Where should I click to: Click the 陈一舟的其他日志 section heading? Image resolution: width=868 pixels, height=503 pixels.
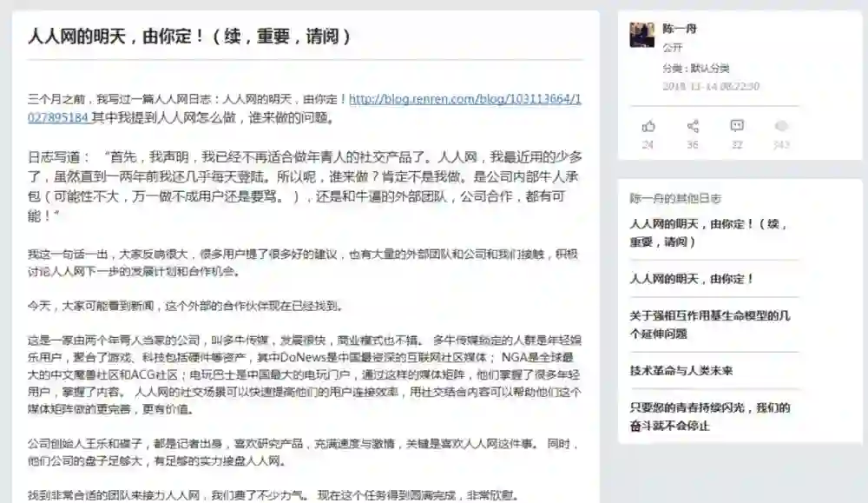coord(675,198)
